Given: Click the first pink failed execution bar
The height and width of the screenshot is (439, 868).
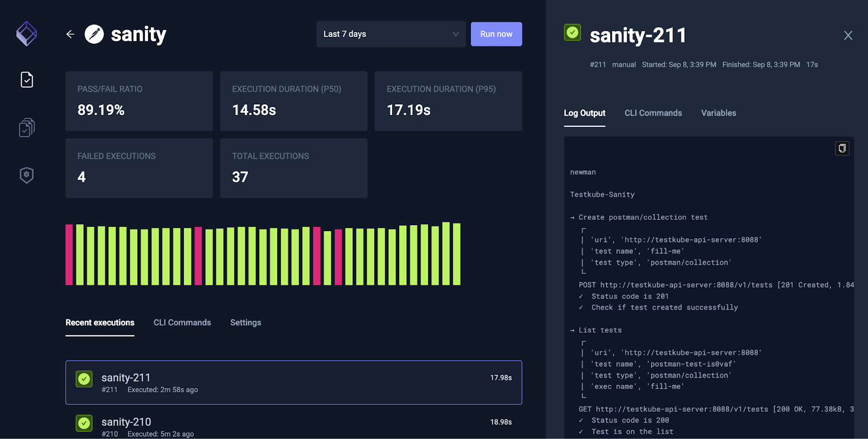Looking at the screenshot, I should [69, 255].
